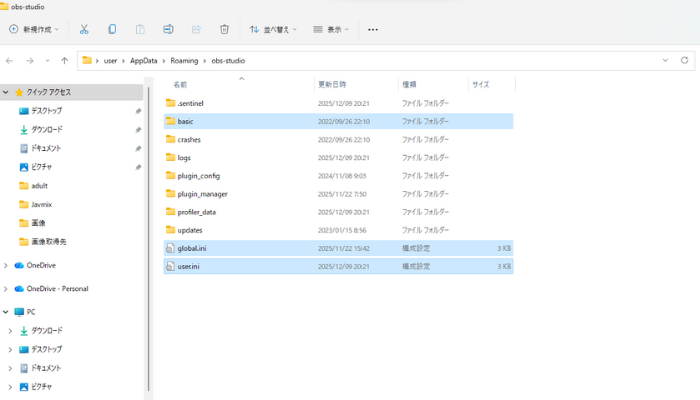Sort by サイズ column header
700x400 pixels.
pyautogui.click(x=481, y=84)
